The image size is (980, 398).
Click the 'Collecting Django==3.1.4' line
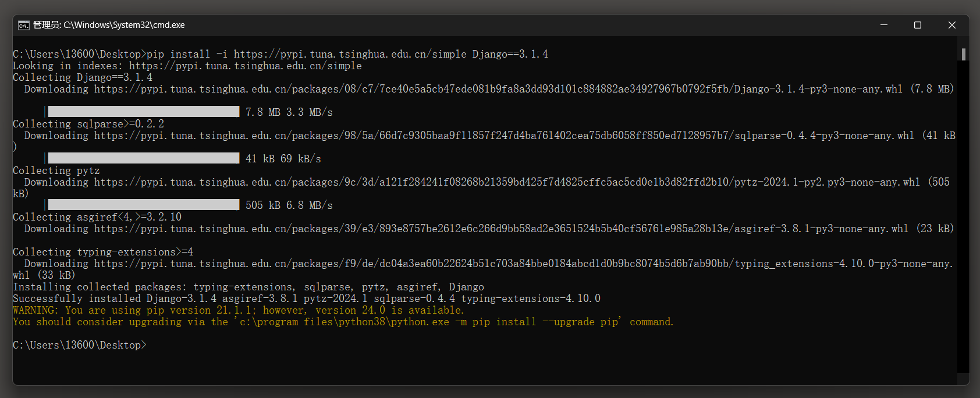pyautogui.click(x=83, y=77)
